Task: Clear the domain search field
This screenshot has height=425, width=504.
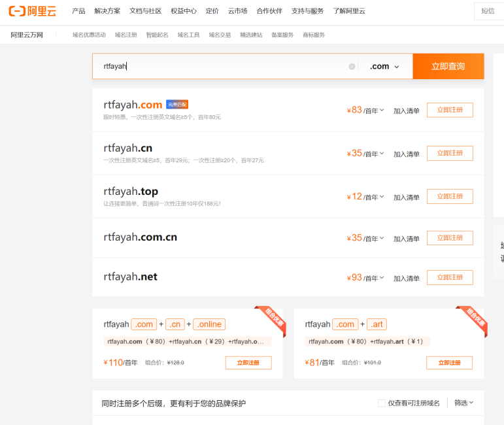Action: (x=352, y=67)
